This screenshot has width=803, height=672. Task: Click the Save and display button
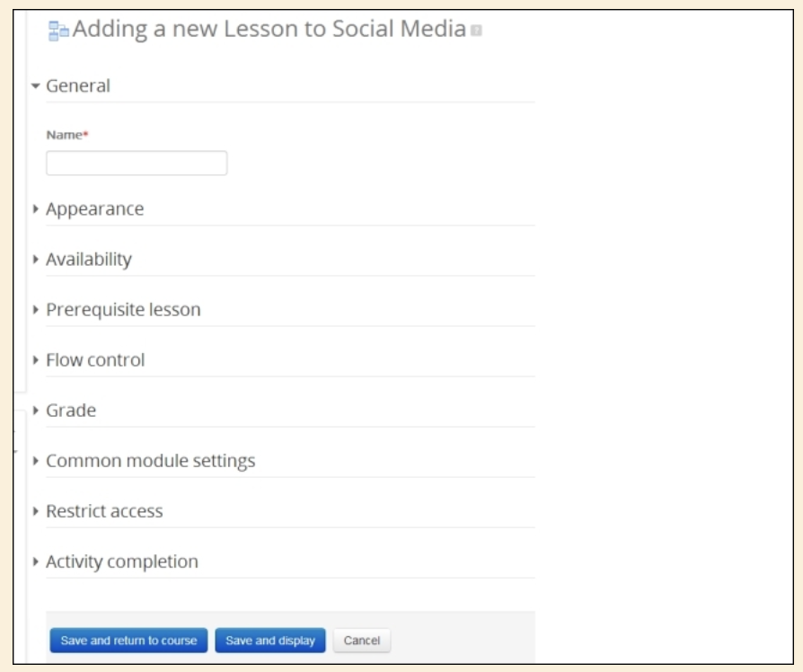click(270, 641)
